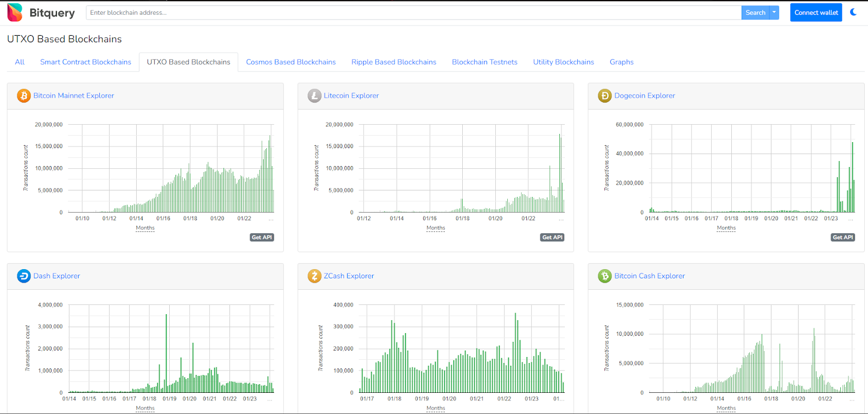Click the Dash transactions chart

click(171, 348)
